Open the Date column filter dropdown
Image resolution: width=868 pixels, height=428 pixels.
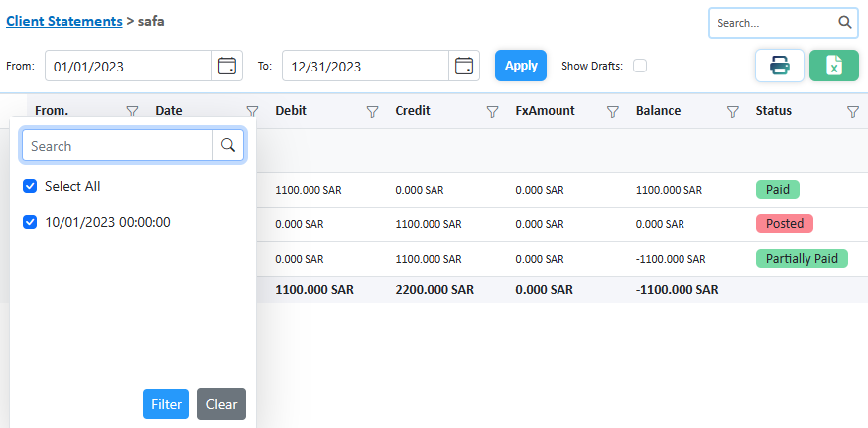[252, 112]
